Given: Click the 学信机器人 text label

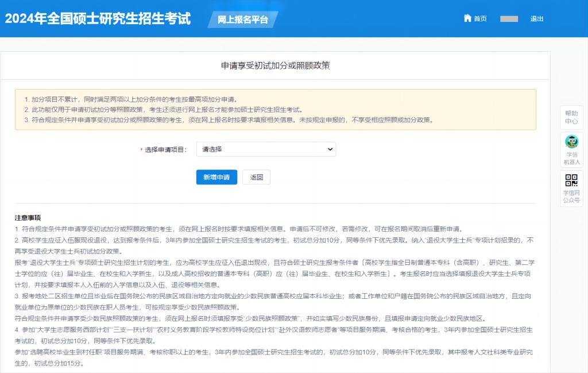Looking at the screenshot, I should (571, 159).
